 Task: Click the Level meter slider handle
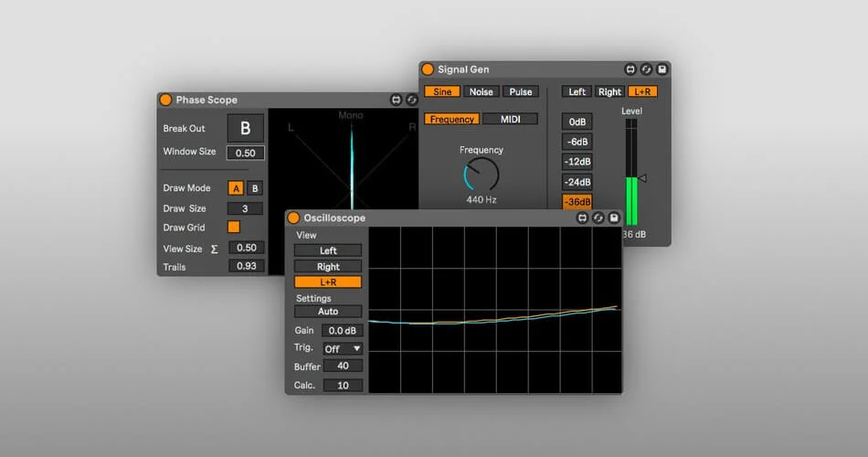click(642, 178)
